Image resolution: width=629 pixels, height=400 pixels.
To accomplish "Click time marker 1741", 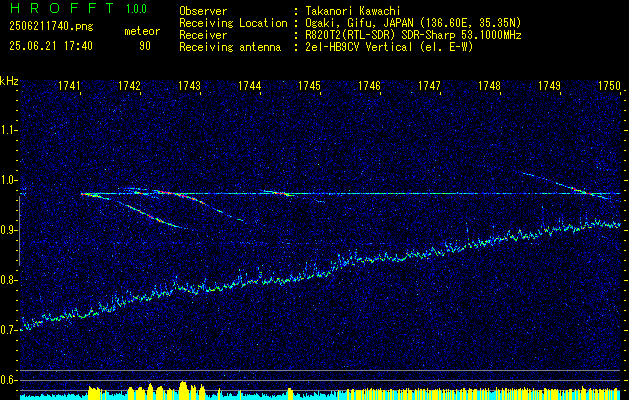I will (x=70, y=85).
